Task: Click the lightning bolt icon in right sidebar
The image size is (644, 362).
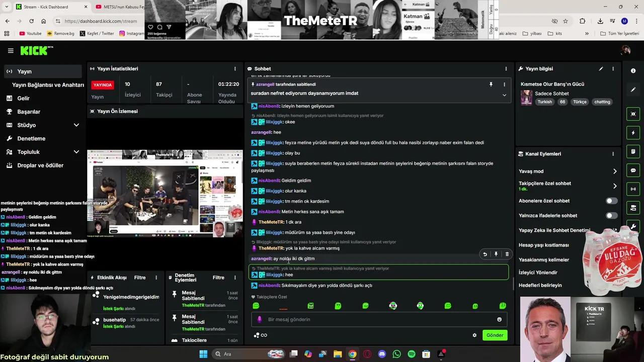Action: pyautogui.click(x=633, y=133)
